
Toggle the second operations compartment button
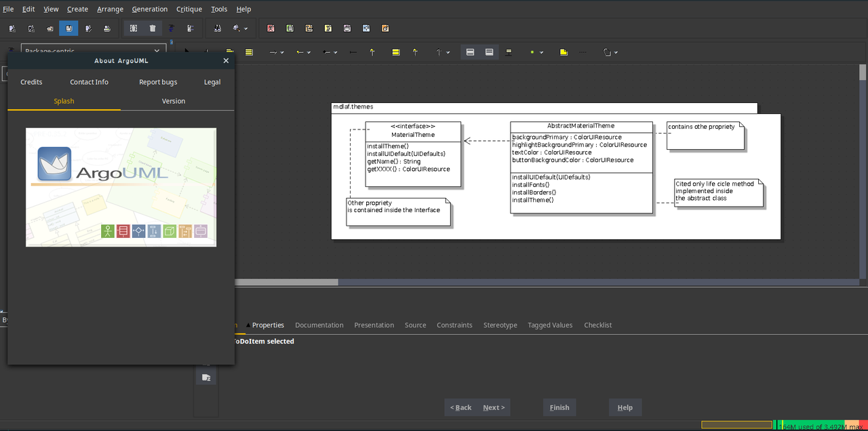click(x=489, y=52)
